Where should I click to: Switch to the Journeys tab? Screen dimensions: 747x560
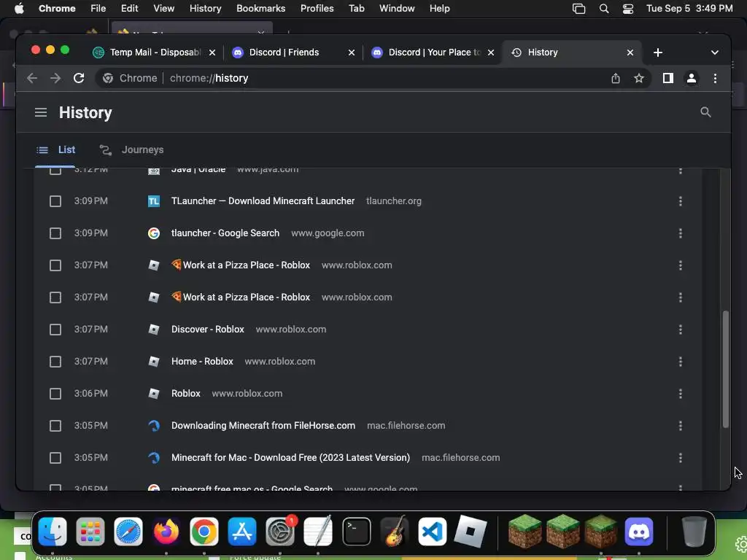coord(131,149)
